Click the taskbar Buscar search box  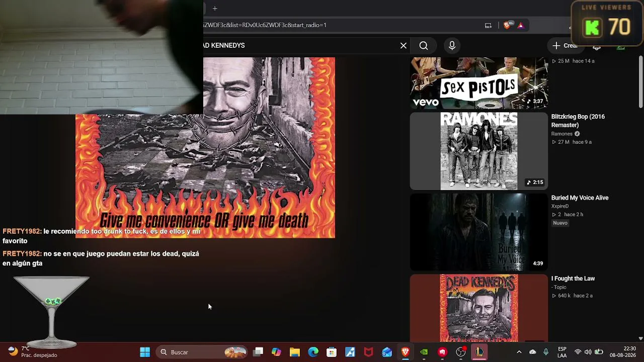[203, 352]
